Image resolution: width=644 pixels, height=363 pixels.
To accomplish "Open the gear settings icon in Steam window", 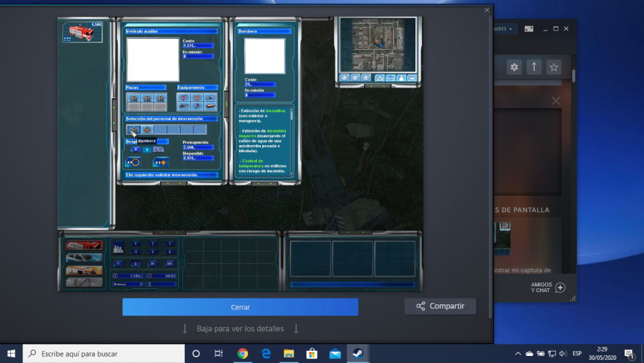I will point(514,67).
